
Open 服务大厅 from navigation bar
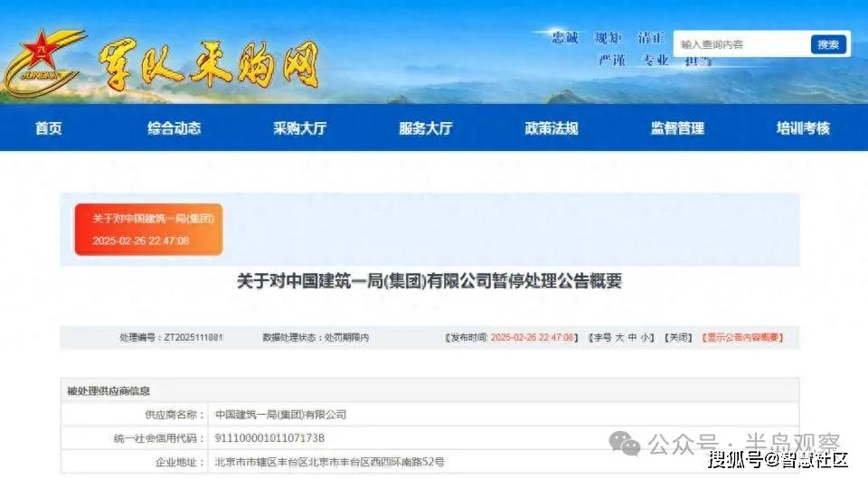426,128
